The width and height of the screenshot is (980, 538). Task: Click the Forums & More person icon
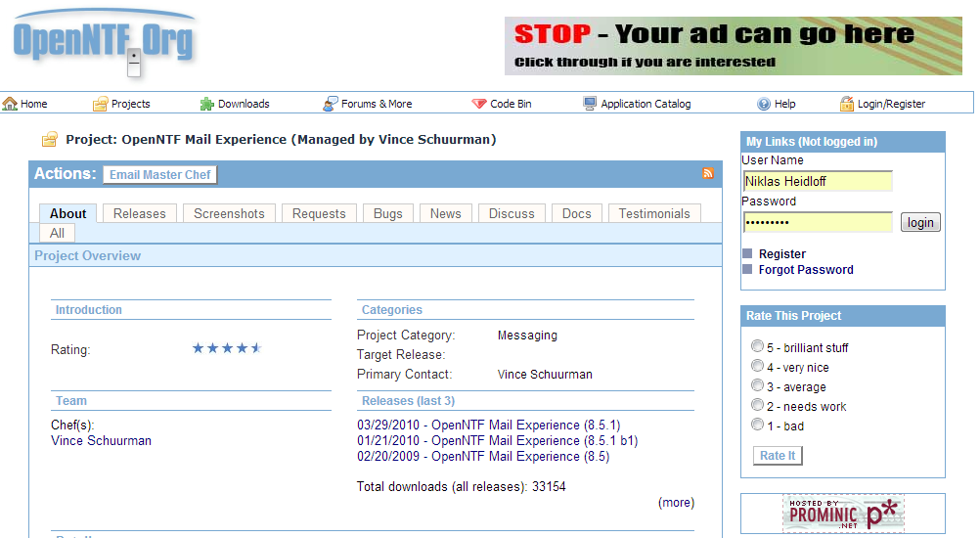330,104
